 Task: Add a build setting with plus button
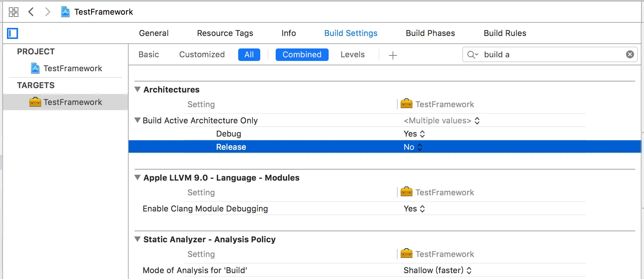click(393, 55)
